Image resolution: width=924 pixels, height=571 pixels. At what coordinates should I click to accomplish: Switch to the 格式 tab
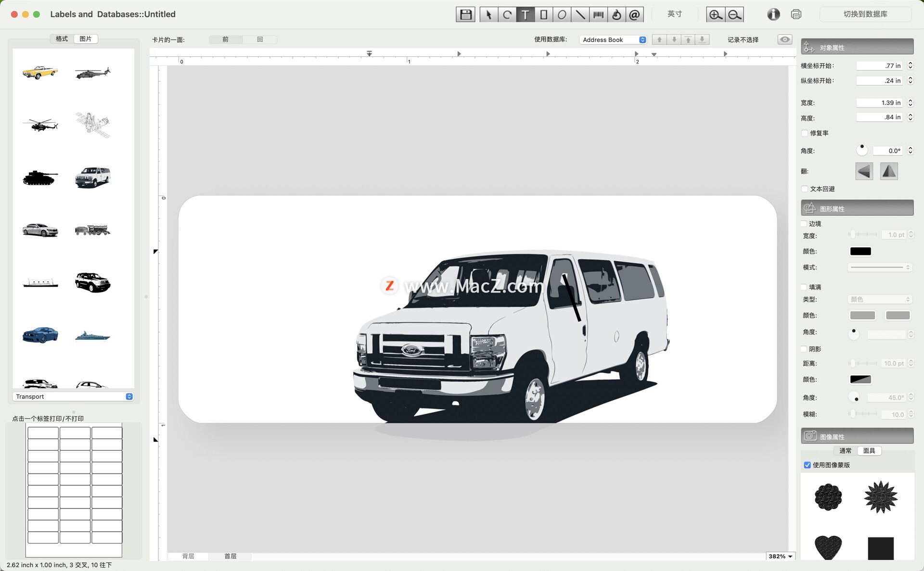(x=62, y=39)
